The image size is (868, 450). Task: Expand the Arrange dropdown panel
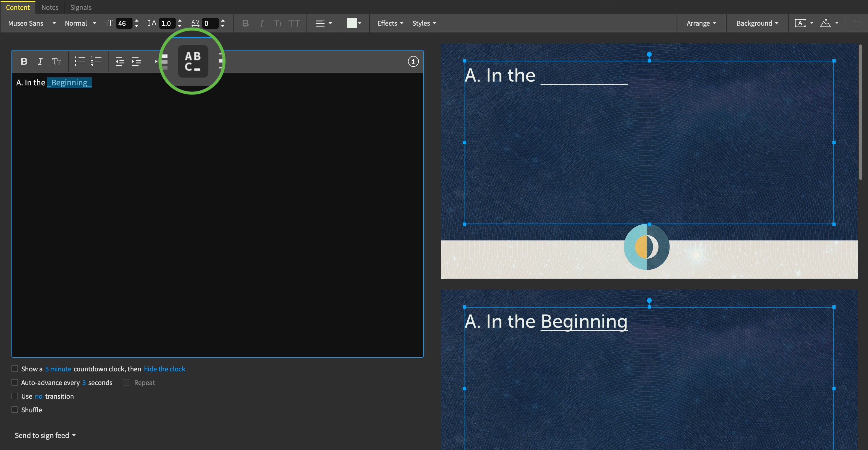(x=701, y=23)
